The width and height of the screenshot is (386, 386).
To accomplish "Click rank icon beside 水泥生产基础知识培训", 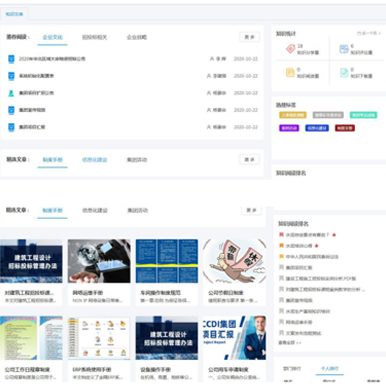I will (x=281, y=311).
